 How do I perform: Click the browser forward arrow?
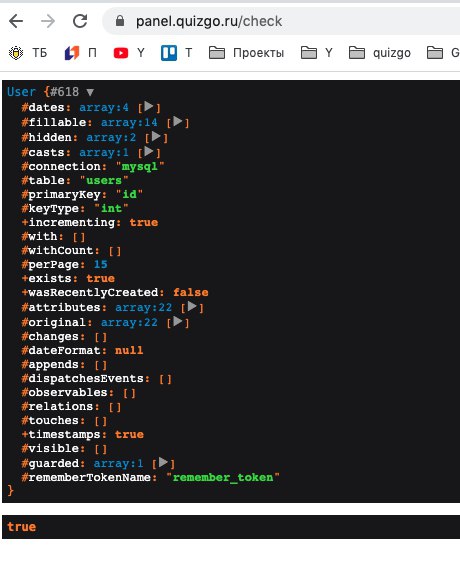click(48, 21)
